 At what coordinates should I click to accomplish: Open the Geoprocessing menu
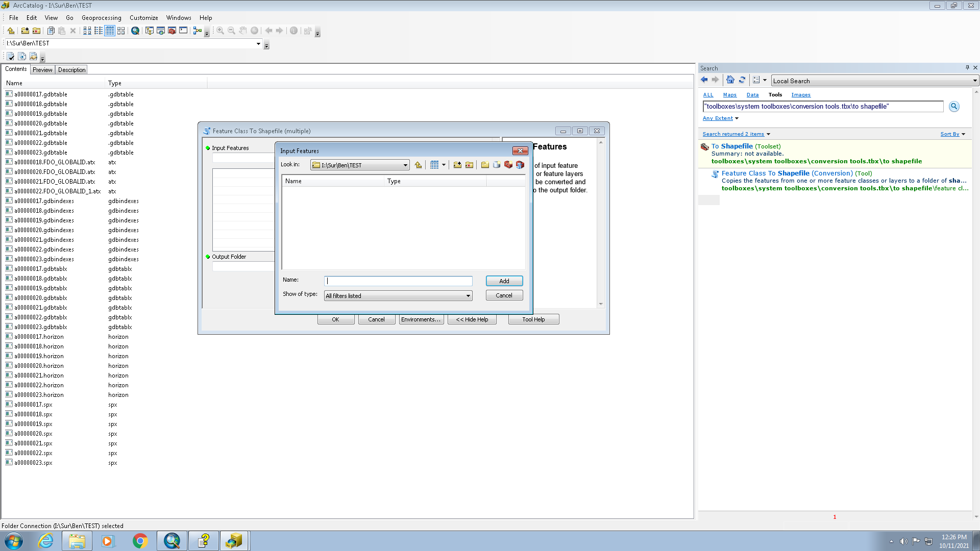(101, 18)
